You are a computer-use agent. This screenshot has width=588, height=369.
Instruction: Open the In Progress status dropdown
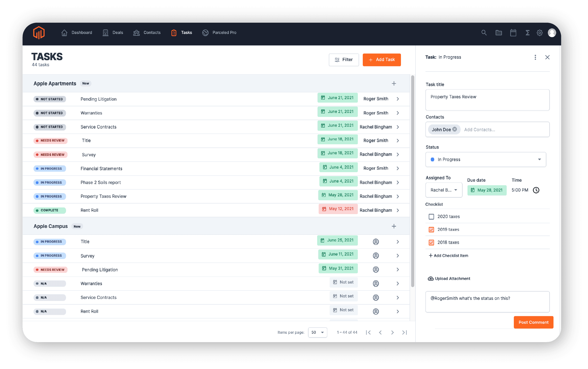[485, 159]
